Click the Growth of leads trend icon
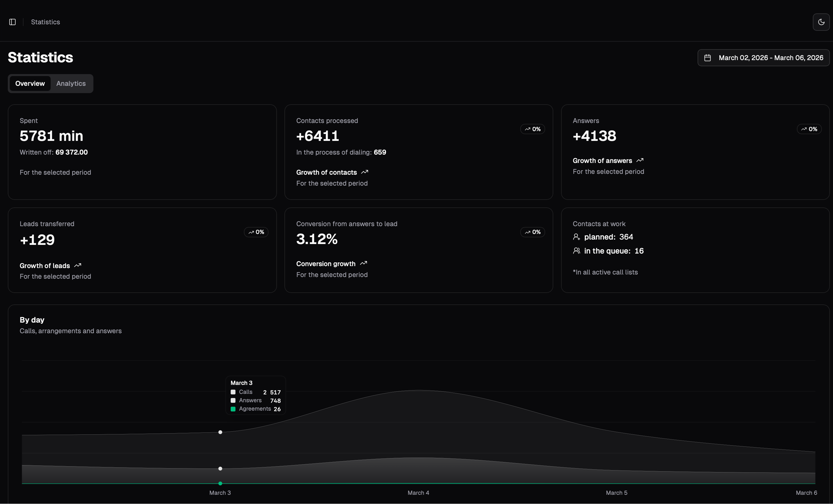Viewport: 833px width, 504px height. tap(77, 265)
